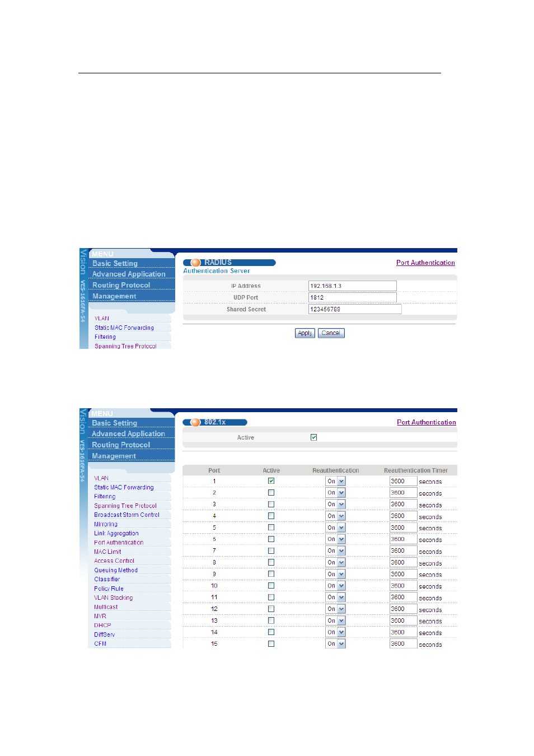This screenshot has width=534, height=756.
Task: Open Reauthentication dropdown for port 14
Action: coord(336,632)
